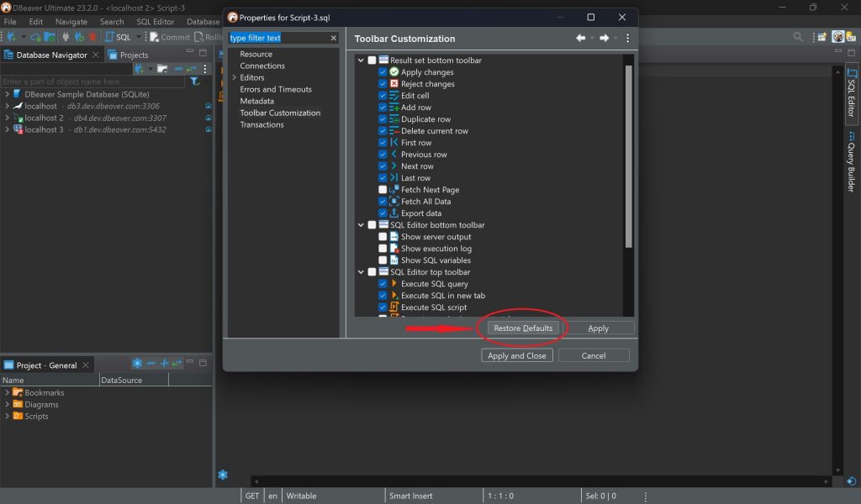
Task: Click the back arrow in Toolbar Customization header
Action: point(580,38)
